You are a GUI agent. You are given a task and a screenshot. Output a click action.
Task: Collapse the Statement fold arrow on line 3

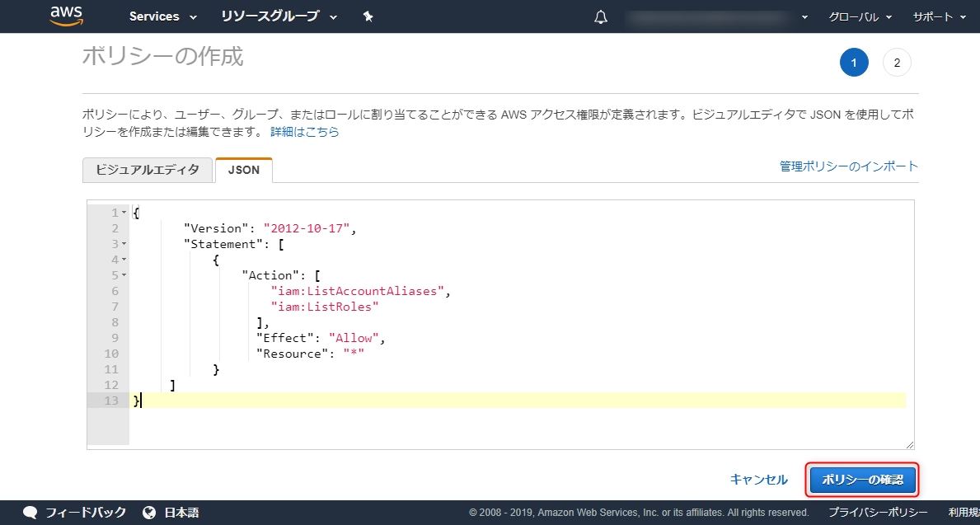(x=124, y=245)
